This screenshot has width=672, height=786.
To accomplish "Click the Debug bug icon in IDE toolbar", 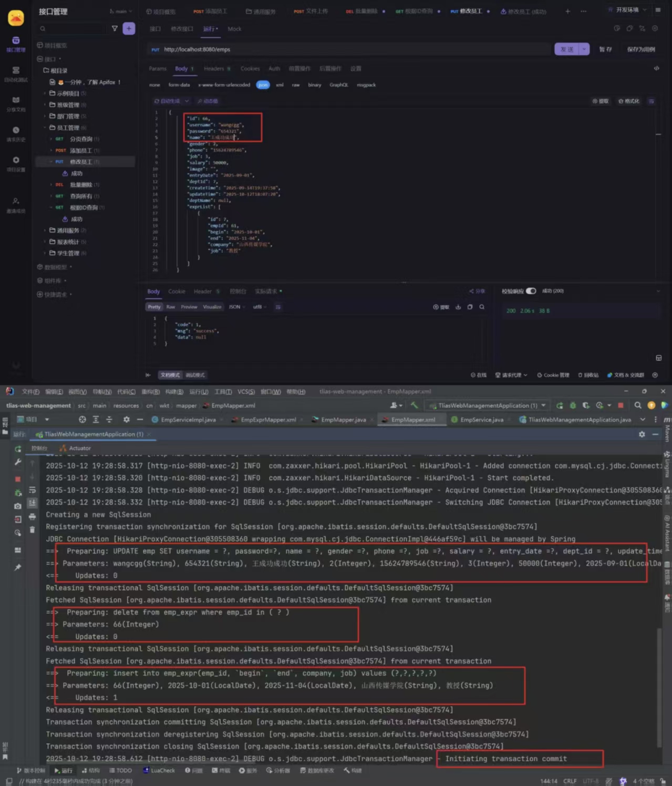I will coord(573,406).
